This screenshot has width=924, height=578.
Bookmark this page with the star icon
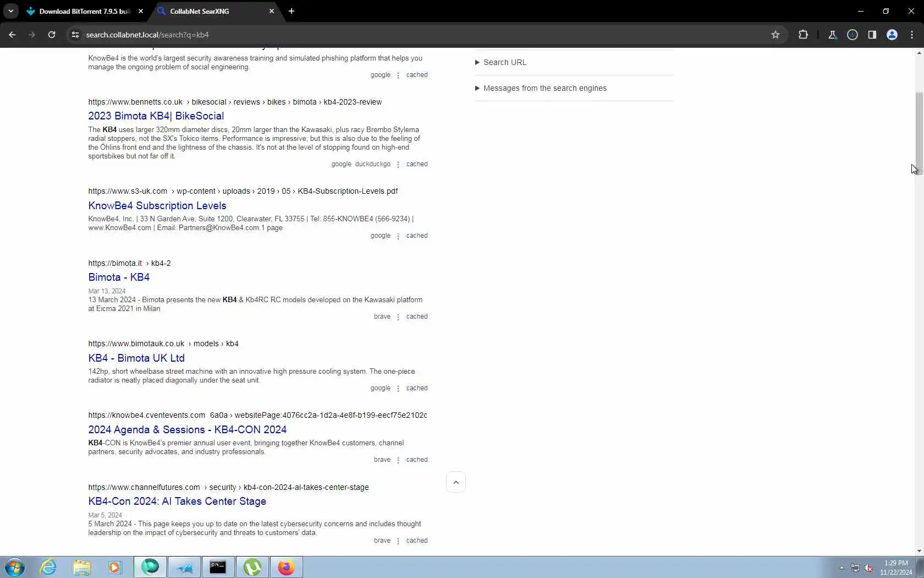click(x=776, y=35)
